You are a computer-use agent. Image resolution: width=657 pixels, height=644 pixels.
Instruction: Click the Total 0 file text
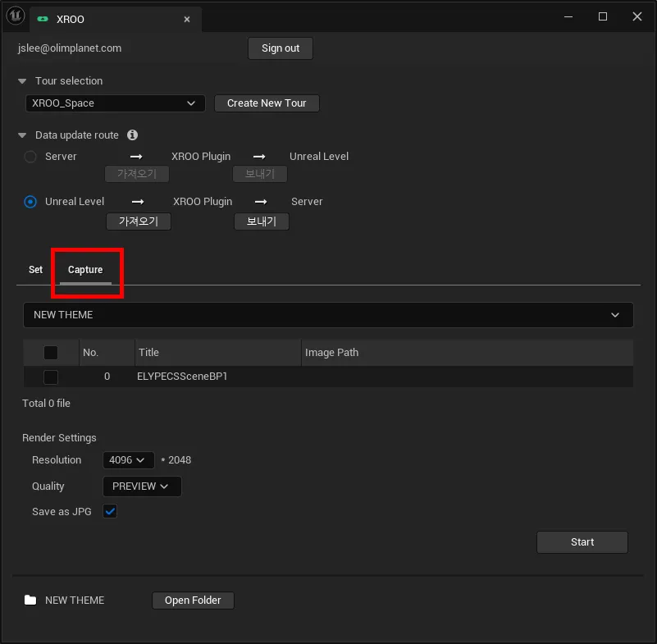tap(46, 403)
